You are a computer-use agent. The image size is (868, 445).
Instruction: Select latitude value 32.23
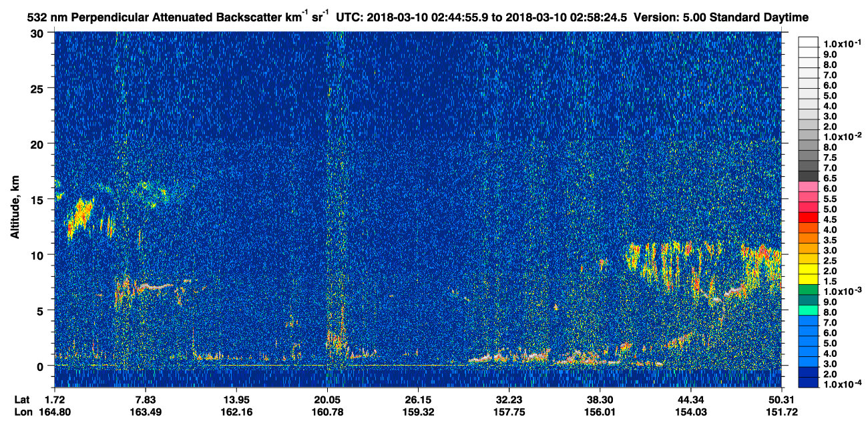509,399
